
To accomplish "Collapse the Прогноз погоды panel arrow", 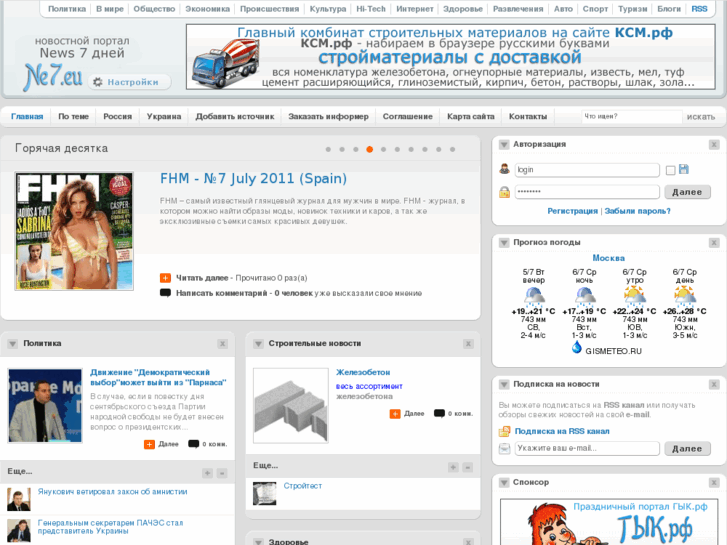I will [504, 243].
